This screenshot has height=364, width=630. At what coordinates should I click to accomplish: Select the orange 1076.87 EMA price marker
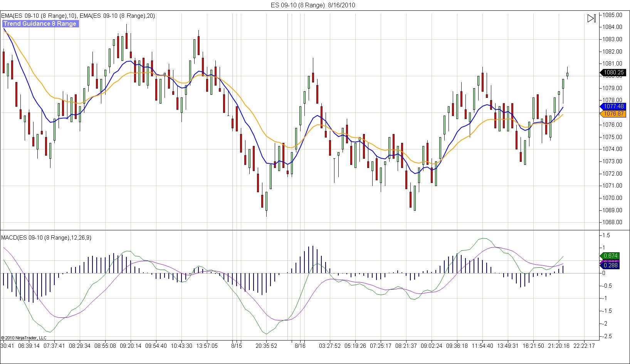click(x=613, y=114)
